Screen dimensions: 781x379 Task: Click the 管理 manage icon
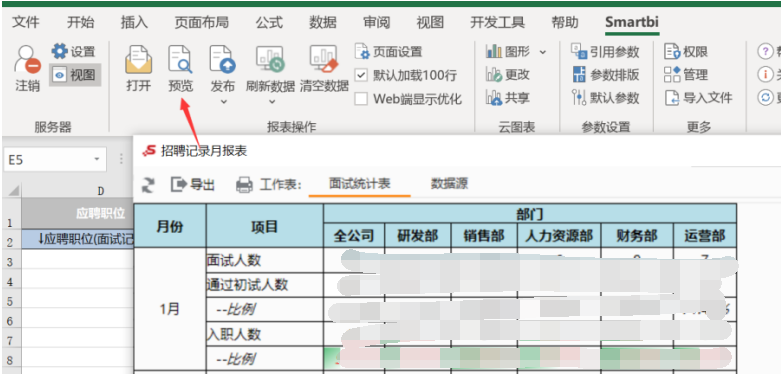tap(673, 75)
